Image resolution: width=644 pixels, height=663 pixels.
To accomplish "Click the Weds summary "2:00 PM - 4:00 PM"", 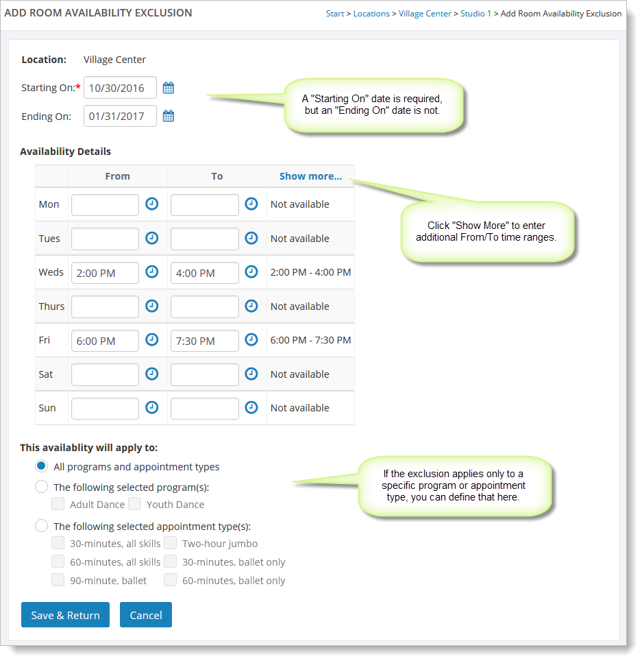I will (310, 272).
